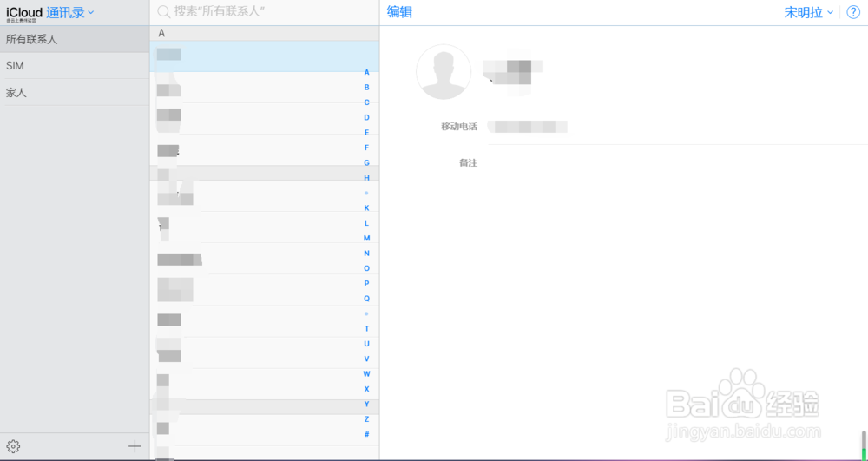This screenshot has width=868, height=461.
Task: Focus the 搜索"所有联系人" search field
Action: [x=264, y=12]
